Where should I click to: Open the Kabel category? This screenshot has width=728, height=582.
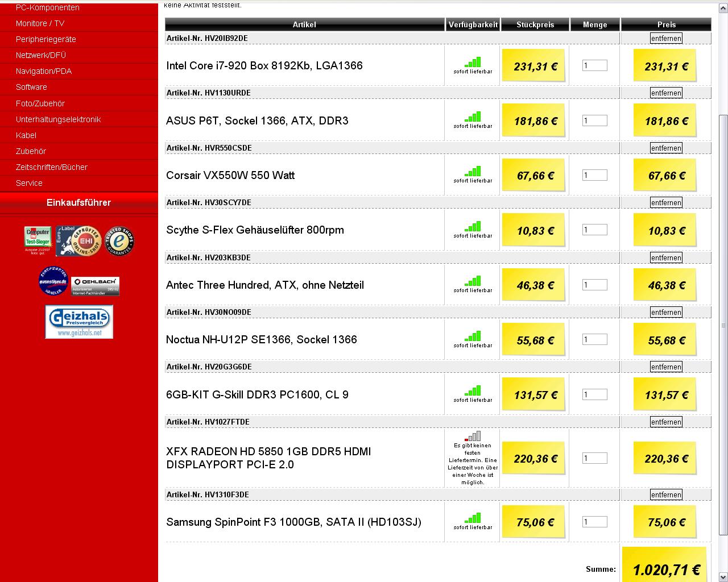26,135
